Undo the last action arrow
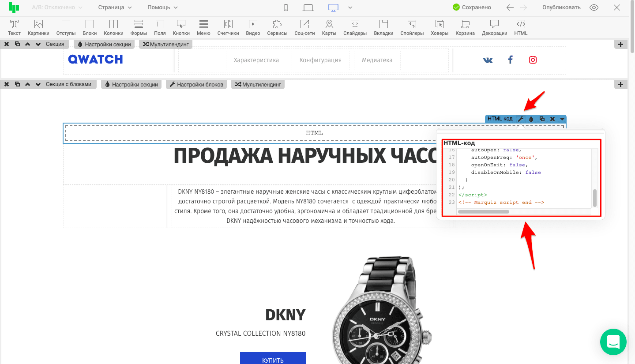The width and height of the screenshot is (635, 364). [x=510, y=8]
